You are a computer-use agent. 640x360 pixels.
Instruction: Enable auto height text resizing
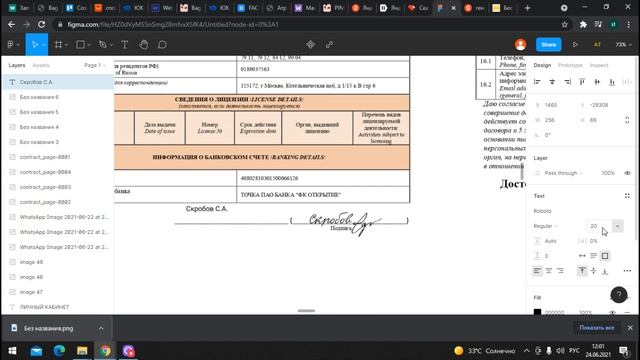(593, 256)
